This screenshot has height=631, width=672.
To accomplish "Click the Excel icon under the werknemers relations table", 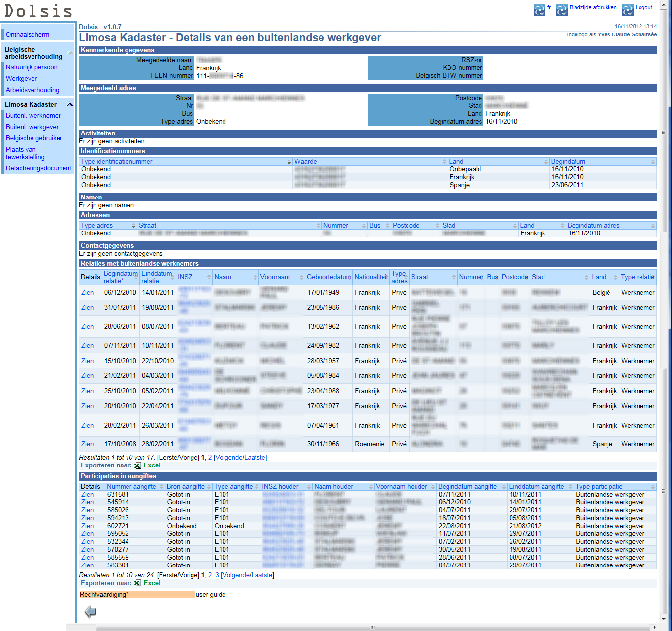I will 138,465.
